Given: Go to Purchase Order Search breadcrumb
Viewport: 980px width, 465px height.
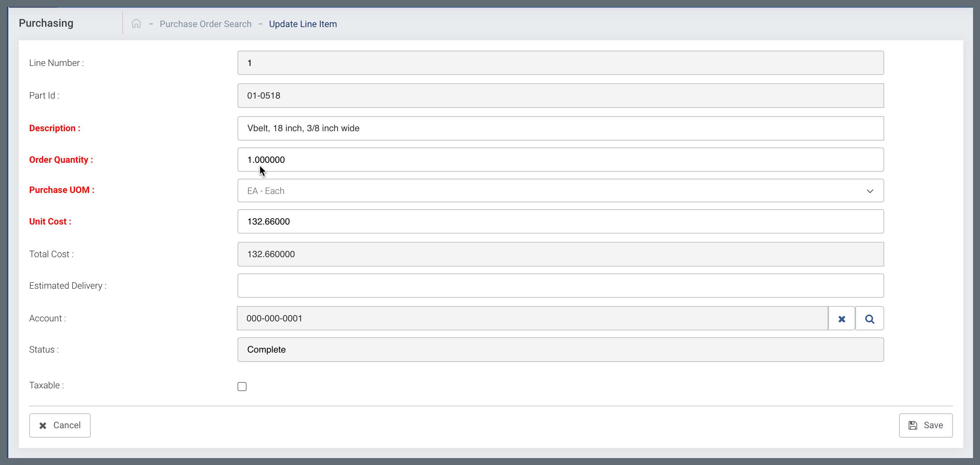Looking at the screenshot, I should 206,24.
